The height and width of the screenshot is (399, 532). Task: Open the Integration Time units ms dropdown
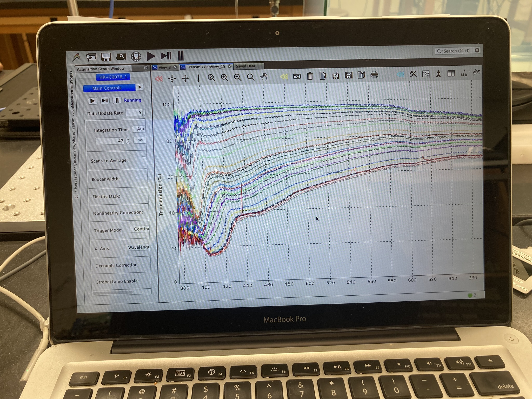140,140
